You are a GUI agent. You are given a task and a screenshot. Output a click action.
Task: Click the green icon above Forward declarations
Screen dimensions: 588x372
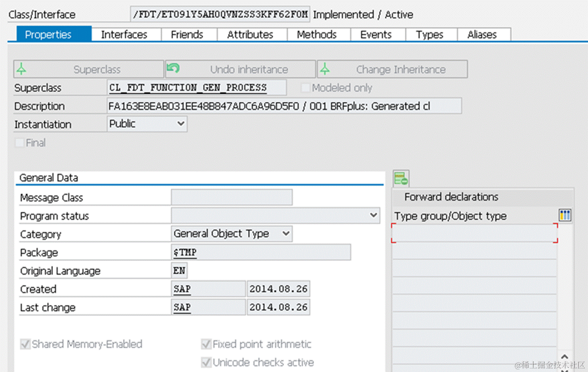(x=401, y=179)
